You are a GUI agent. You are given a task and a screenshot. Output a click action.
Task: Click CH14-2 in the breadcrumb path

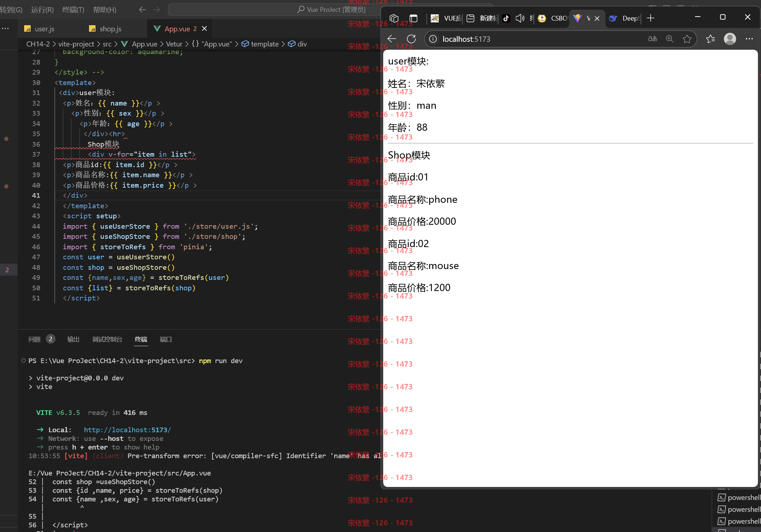(38, 44)
